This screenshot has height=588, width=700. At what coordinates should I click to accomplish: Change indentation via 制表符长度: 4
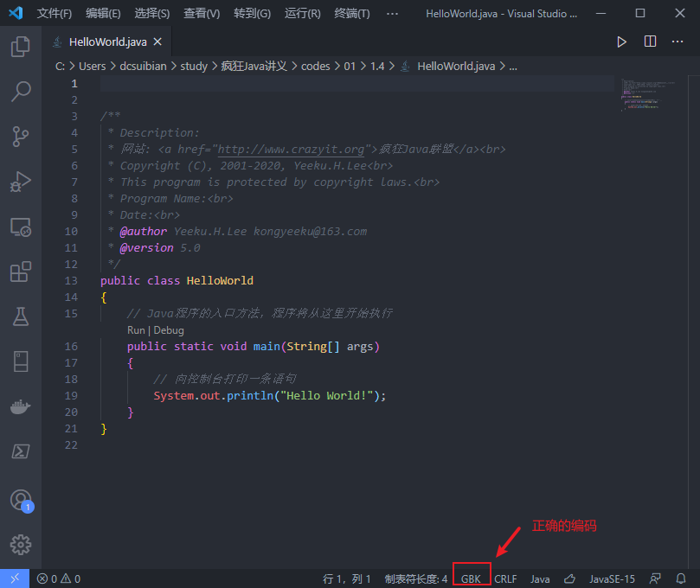[x=415, y=578]
